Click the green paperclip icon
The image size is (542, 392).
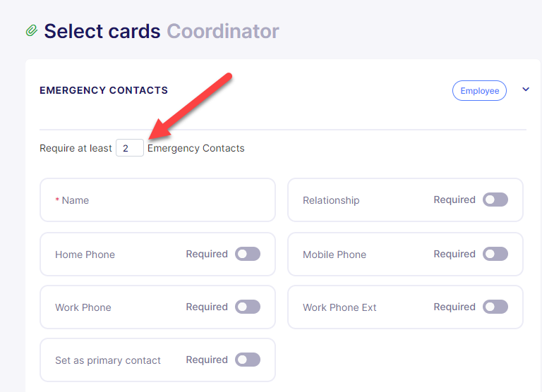(32, 30)
